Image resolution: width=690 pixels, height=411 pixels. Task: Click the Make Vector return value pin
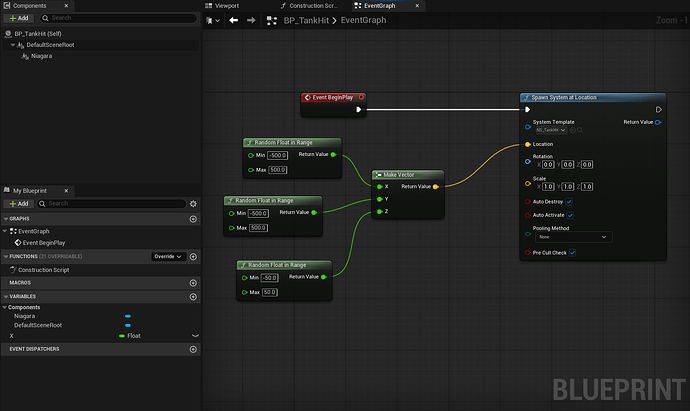coord(434,186)
